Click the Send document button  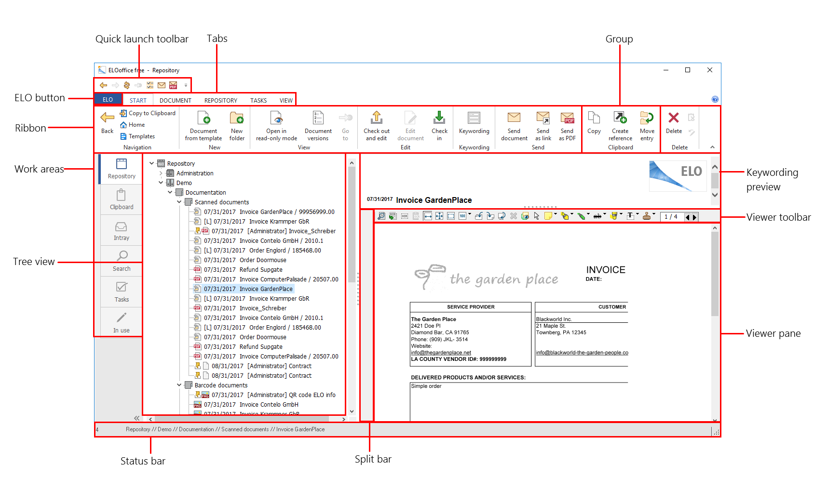click(514, 126)
